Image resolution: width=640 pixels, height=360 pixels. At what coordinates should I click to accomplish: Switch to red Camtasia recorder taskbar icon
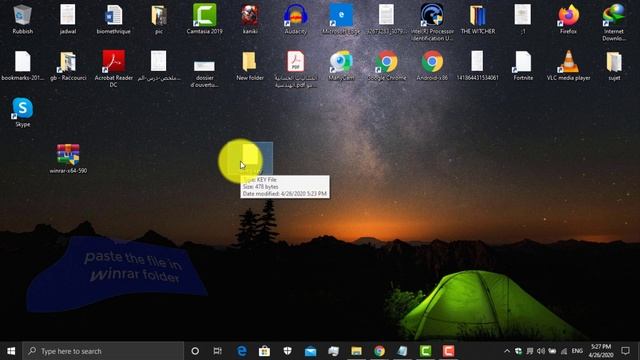click(448, 351)
